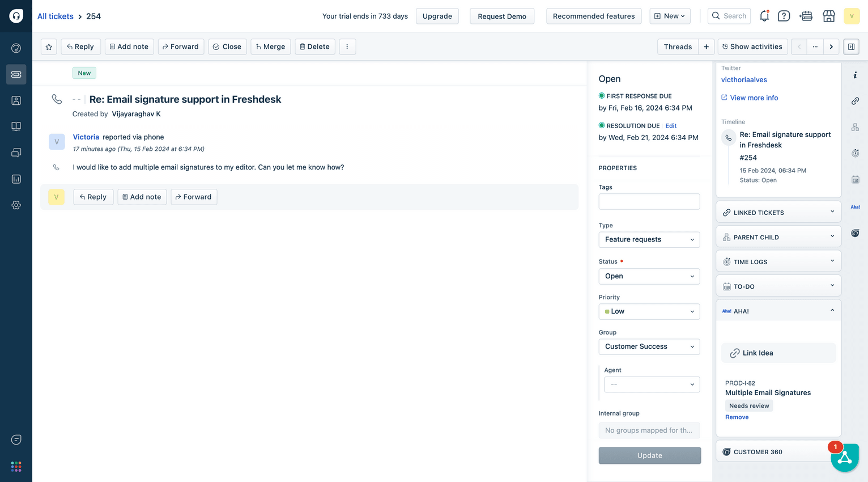Open the Freshworks app switcher grid icon
The image size is (868, 482).
16,466
